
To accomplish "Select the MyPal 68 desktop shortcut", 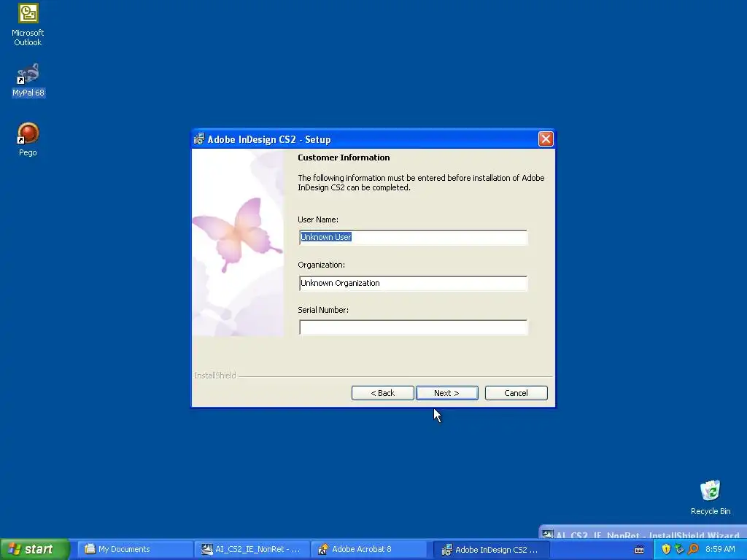I will click(28, 80).
